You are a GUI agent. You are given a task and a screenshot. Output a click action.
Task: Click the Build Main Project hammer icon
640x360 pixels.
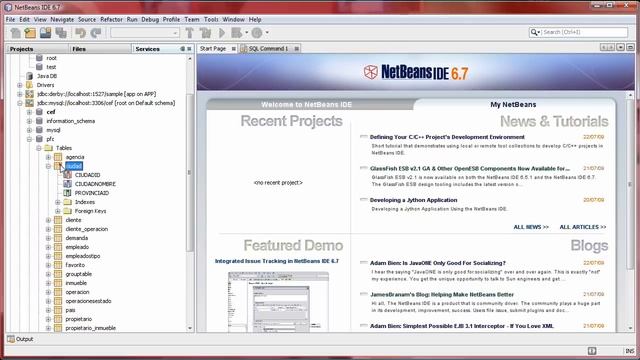click(x=189, y=33)
